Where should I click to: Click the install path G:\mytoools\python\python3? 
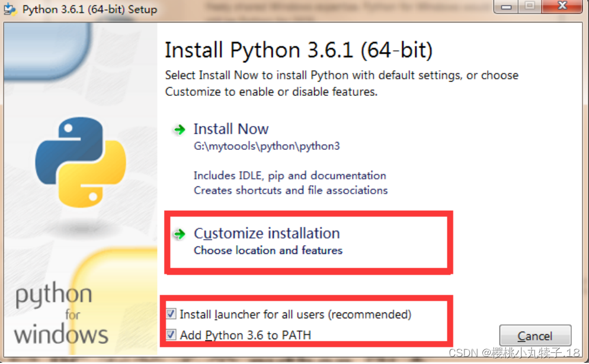267,146
